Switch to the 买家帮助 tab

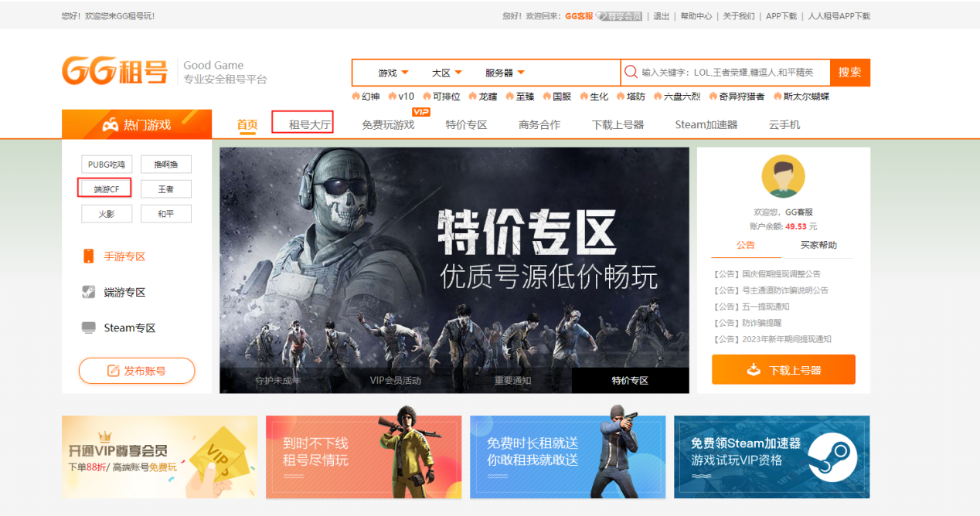(x=818, y=245)
